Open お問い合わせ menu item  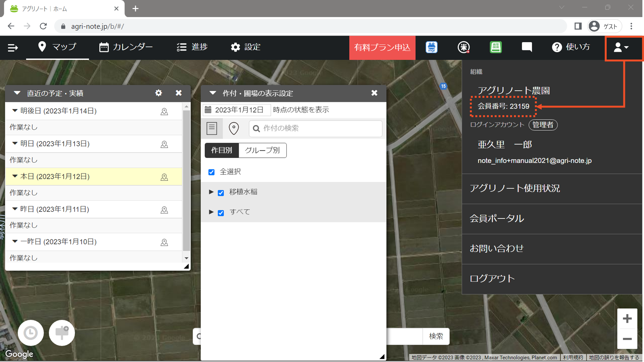552,249
